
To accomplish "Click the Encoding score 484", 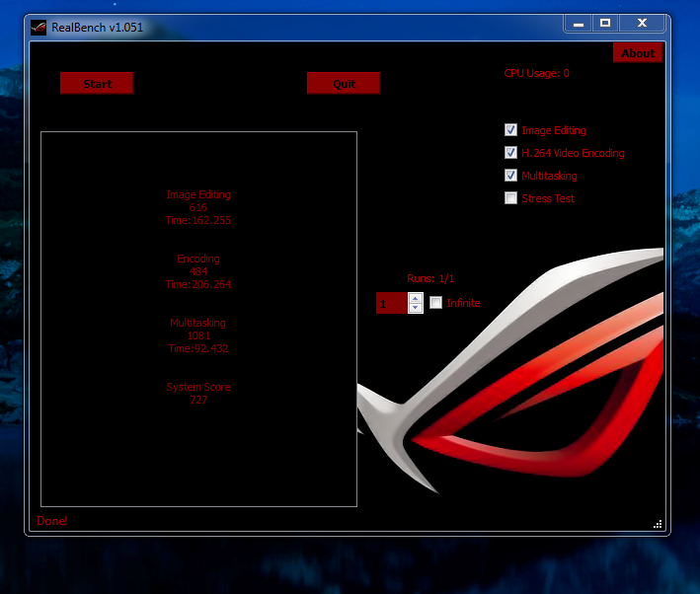I will point(198,271).
